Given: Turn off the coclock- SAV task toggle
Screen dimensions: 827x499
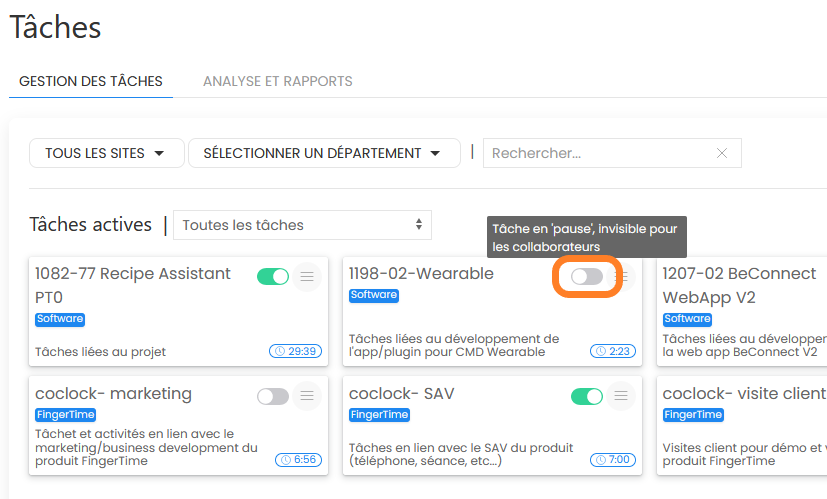Looking at the screenshot, I should point(587,396).
